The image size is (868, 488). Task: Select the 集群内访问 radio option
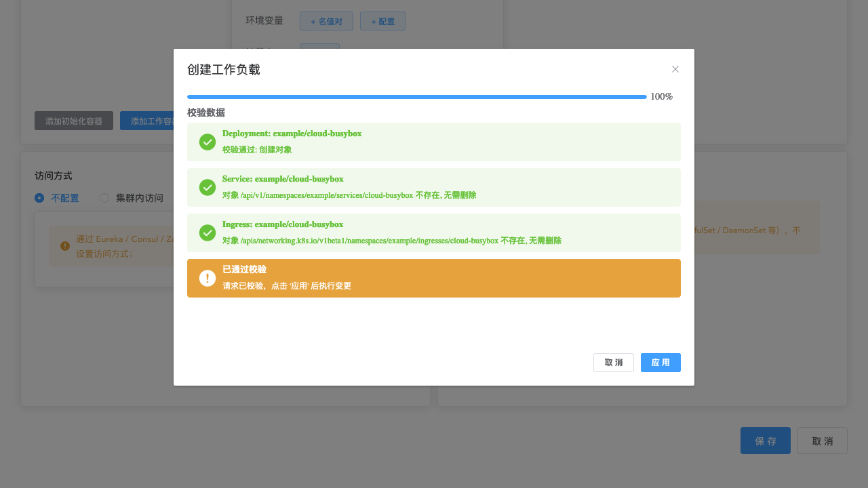coord(104,198)
